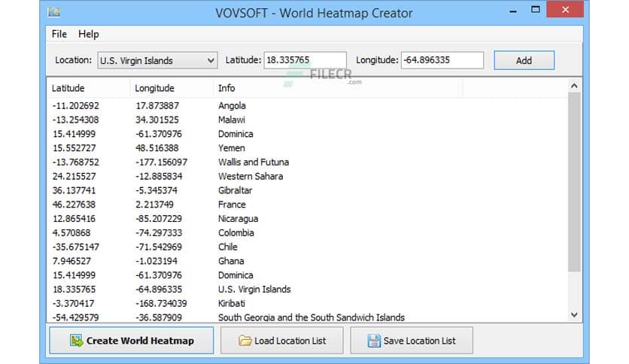This screenshot has width=629, height=364.
Task: Select the France row
Action: [x=307, y=205]
